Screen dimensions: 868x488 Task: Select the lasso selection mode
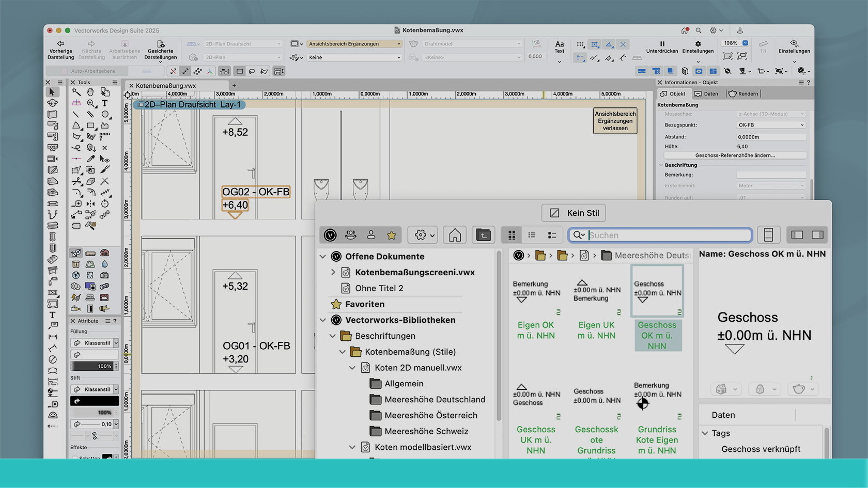[x=252, y=71]
